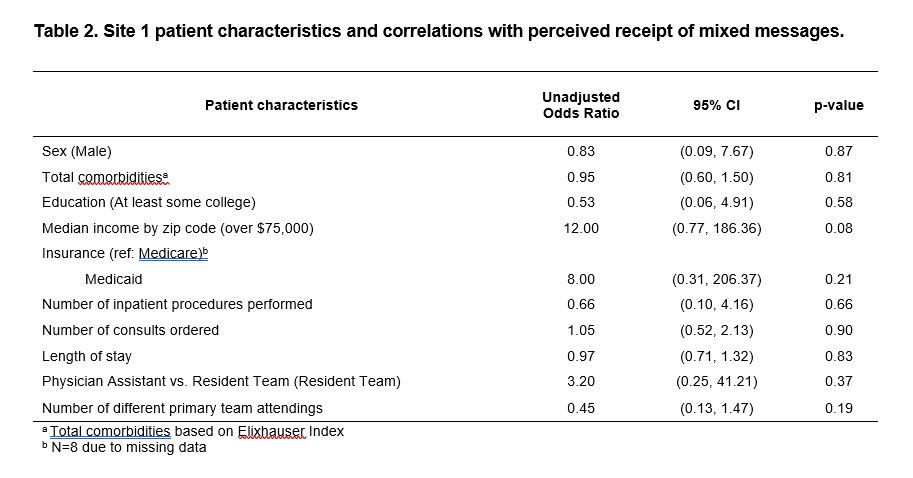Image resolution: width=913 pixels, height=478 pixels.
Task: Click the Unadjusted Odds Ratio header
Action: [x=581, y=105]
